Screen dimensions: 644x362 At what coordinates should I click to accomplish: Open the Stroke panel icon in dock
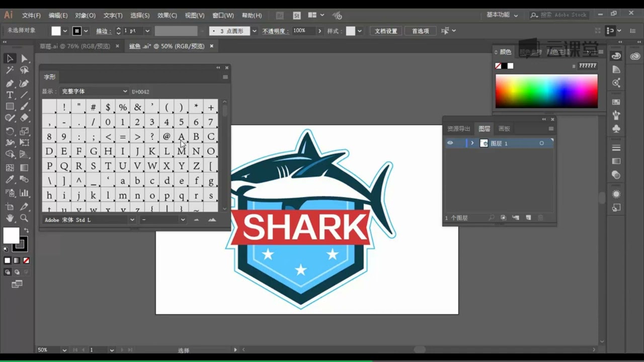point(616,148)
